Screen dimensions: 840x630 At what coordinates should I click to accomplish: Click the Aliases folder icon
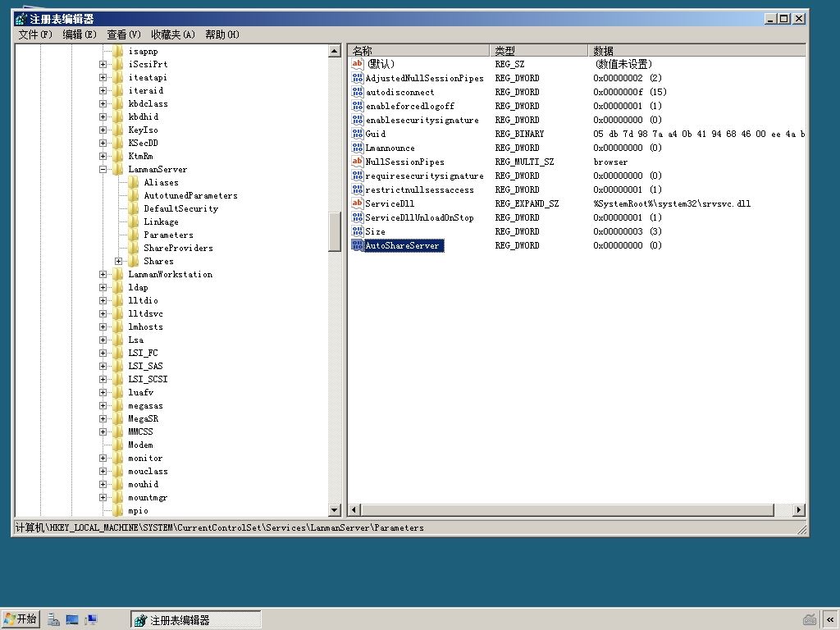(x=134, y=182)
